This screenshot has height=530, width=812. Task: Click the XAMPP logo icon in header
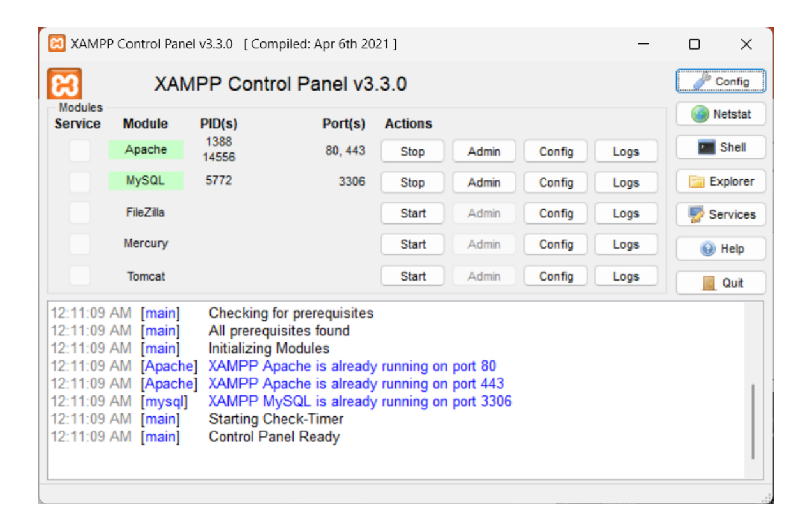[x=64, y=84]
